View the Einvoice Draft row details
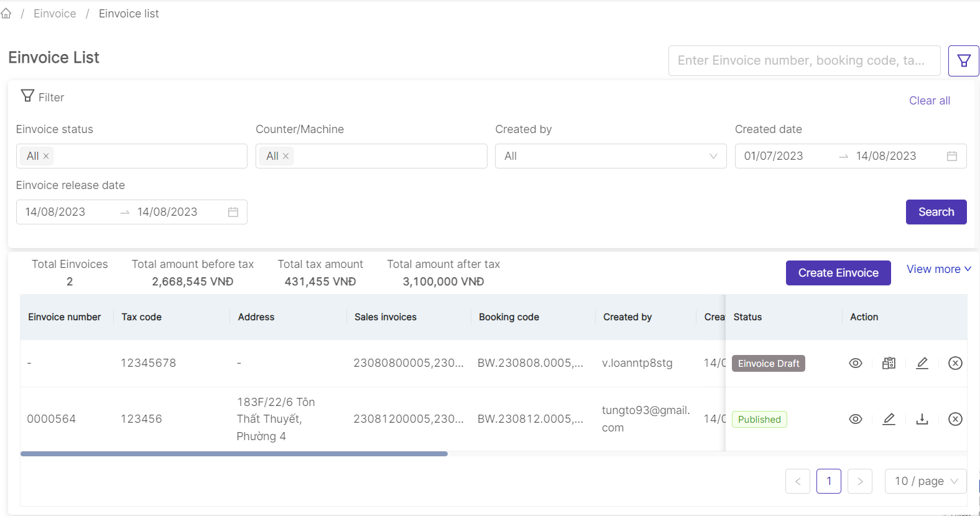Screen dimensions: 980x516 click(856, 363)
